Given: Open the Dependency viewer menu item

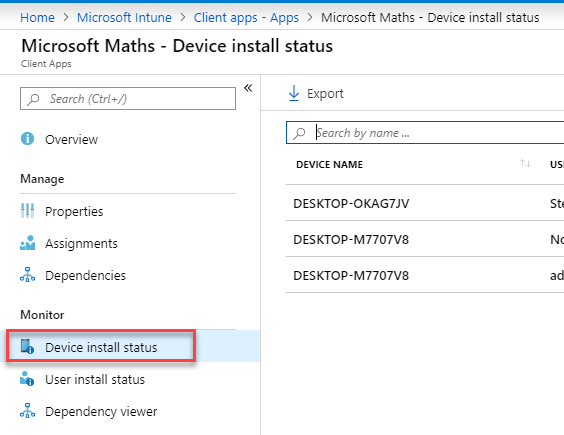Looking at the screenshot, I should point(101,412).
